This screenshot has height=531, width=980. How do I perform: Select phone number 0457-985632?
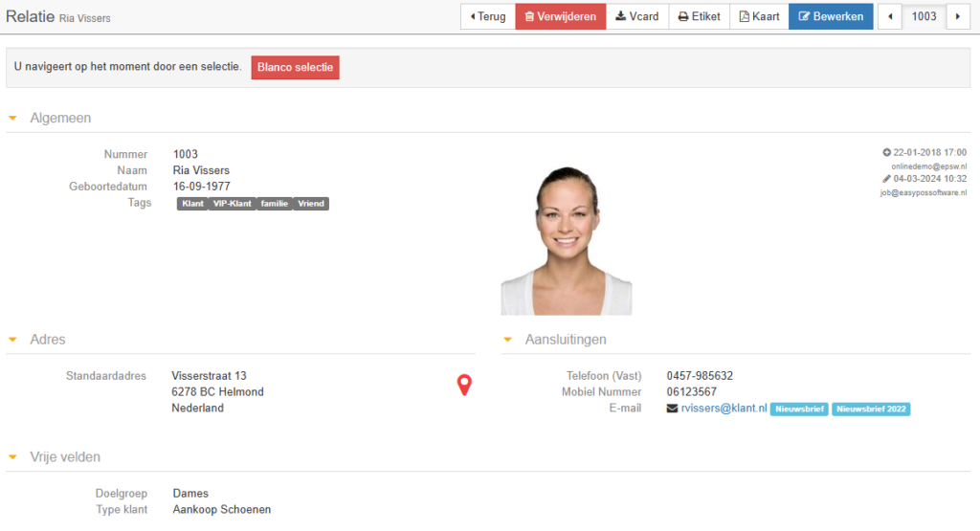[x=700, y=376]
